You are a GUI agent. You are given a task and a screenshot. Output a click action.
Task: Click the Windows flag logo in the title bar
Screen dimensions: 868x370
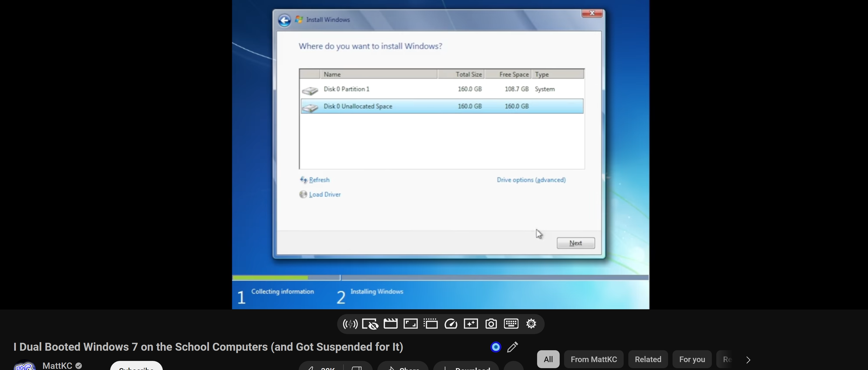[299, 20]
